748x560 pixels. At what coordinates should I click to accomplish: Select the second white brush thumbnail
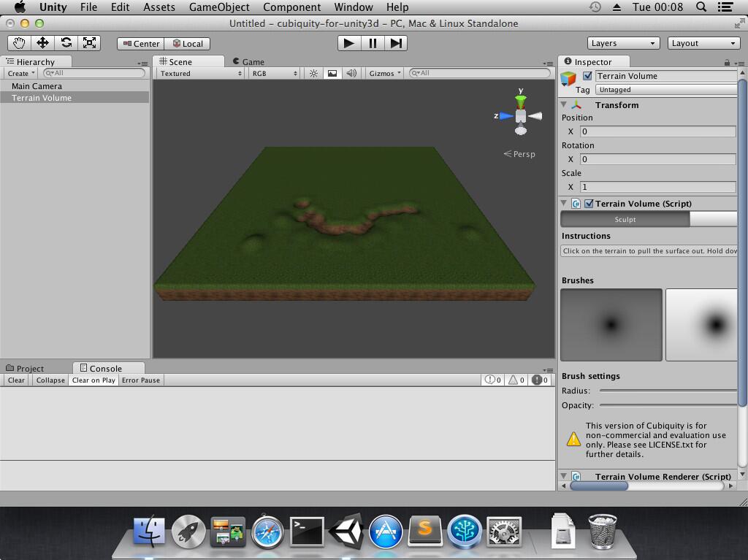tap(701, 324)
